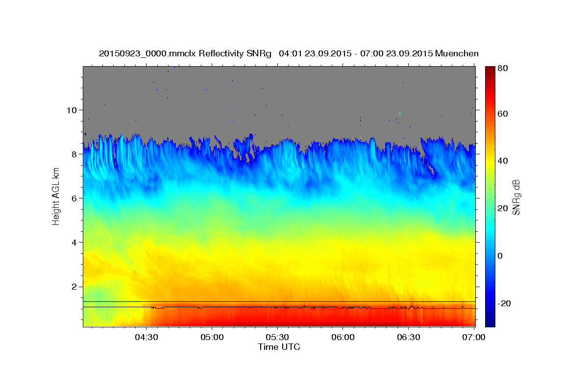
Task: Click the SNRg color scale bar
Action: tap(490, 196)
